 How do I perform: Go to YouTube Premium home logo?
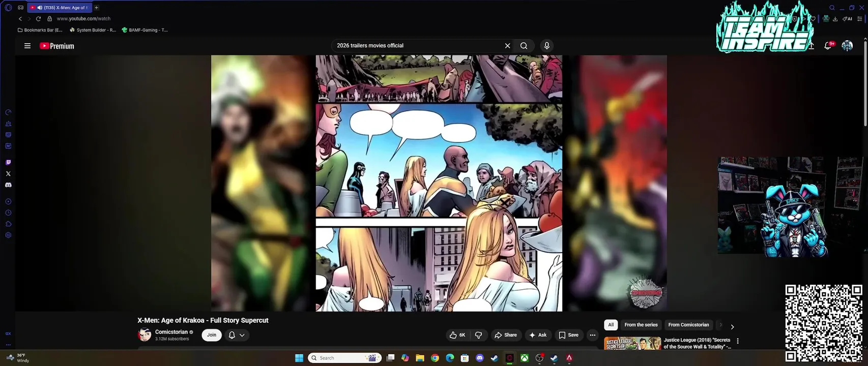click(57, 46)
